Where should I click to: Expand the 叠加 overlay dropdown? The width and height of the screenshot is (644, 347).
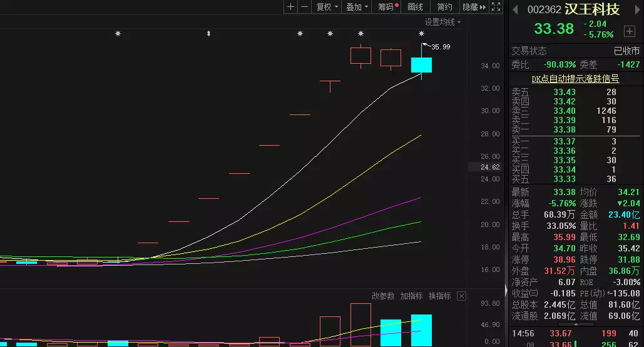click(357, 7)
